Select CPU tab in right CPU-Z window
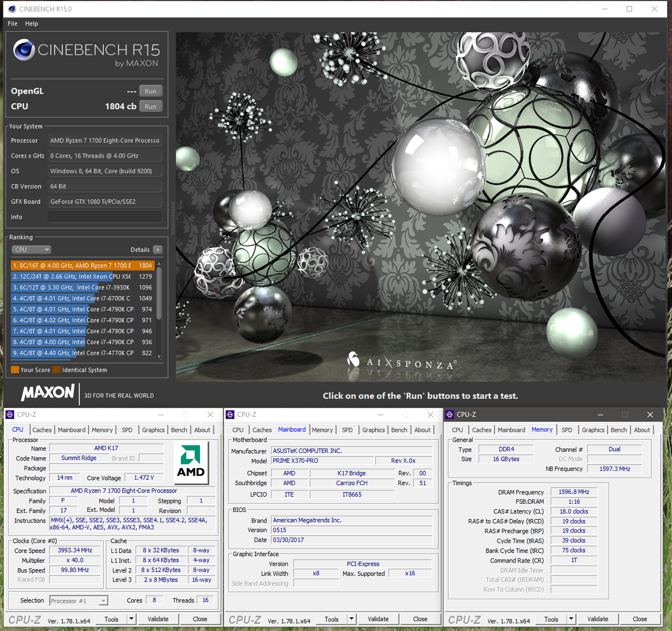This screenshot has width=672, height=631. coord(458,430)
